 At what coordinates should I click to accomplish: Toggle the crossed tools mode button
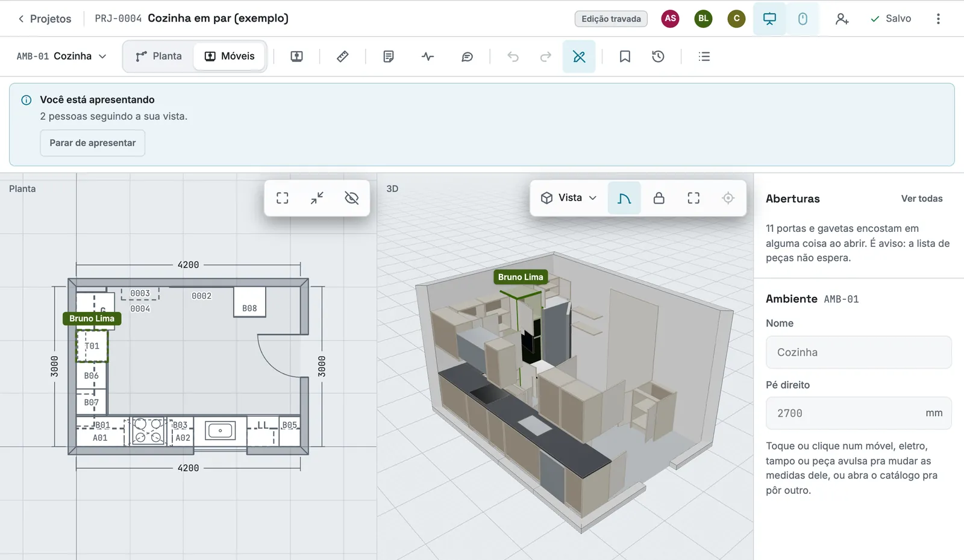(579, 57)
